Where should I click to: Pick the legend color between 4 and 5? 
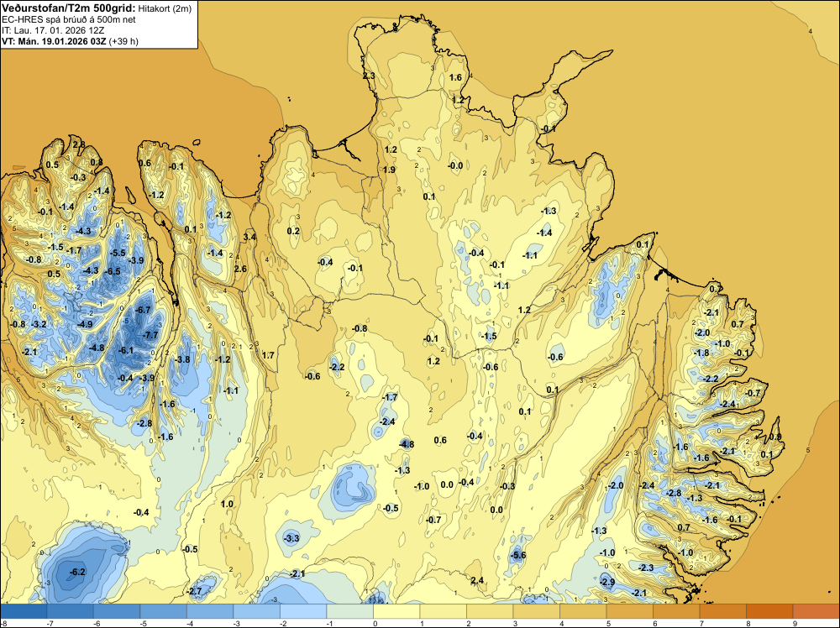point(583,611)
